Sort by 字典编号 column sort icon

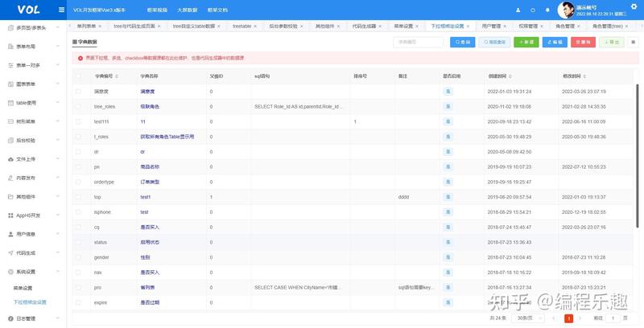tap(117, 76)
